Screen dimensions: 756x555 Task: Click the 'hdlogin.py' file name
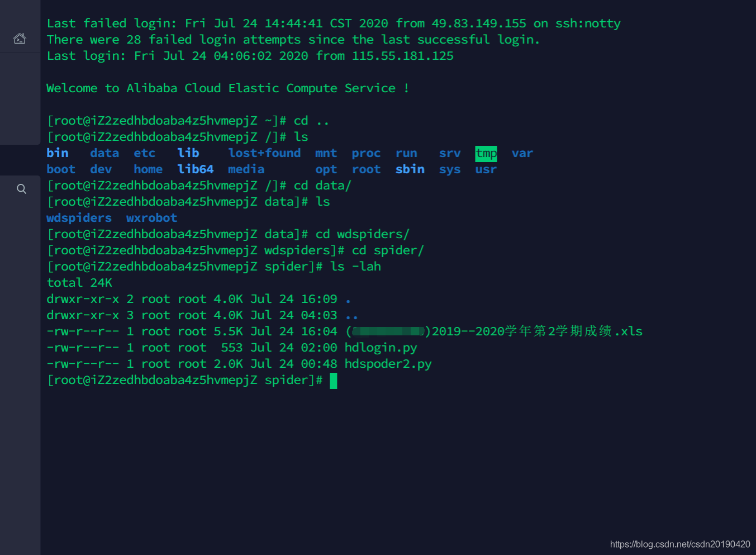381,348
